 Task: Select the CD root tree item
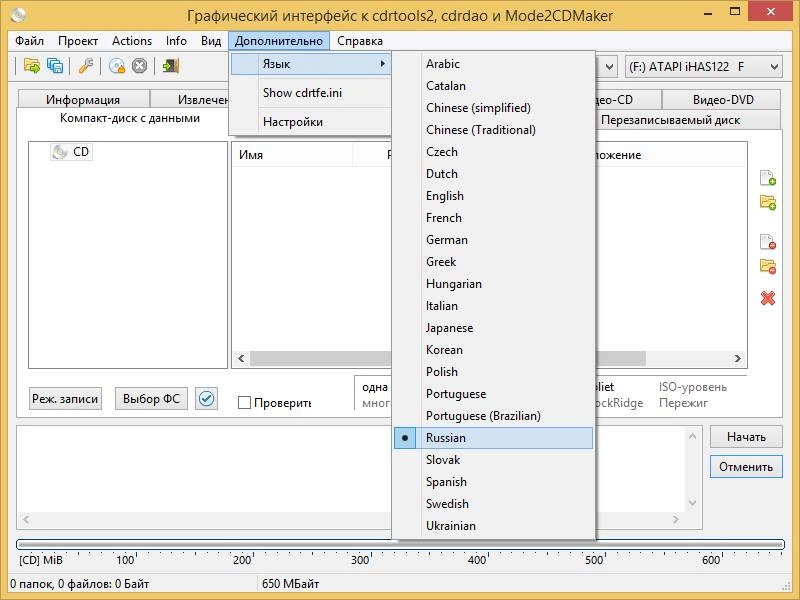point(71,152)
